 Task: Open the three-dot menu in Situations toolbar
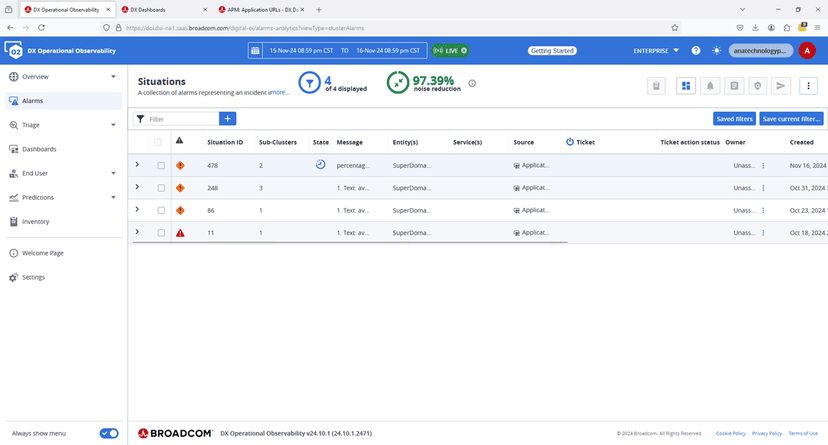[808, 86]
